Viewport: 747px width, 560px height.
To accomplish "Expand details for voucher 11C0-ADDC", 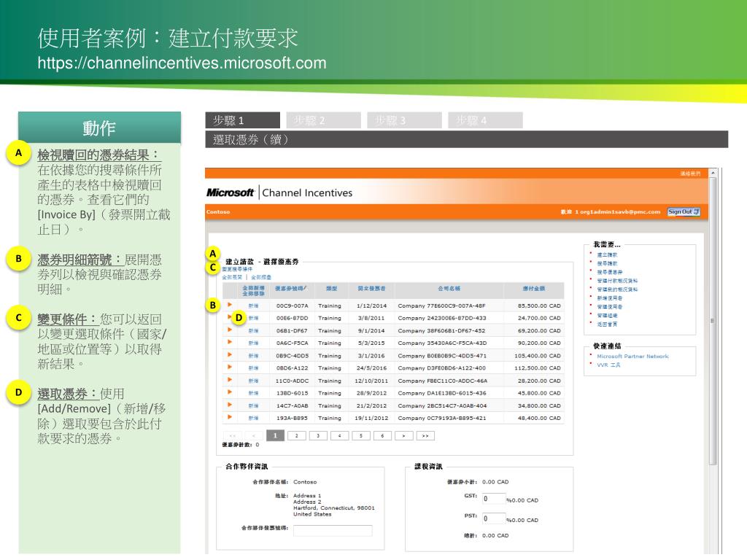I will [x=230, y=380].
